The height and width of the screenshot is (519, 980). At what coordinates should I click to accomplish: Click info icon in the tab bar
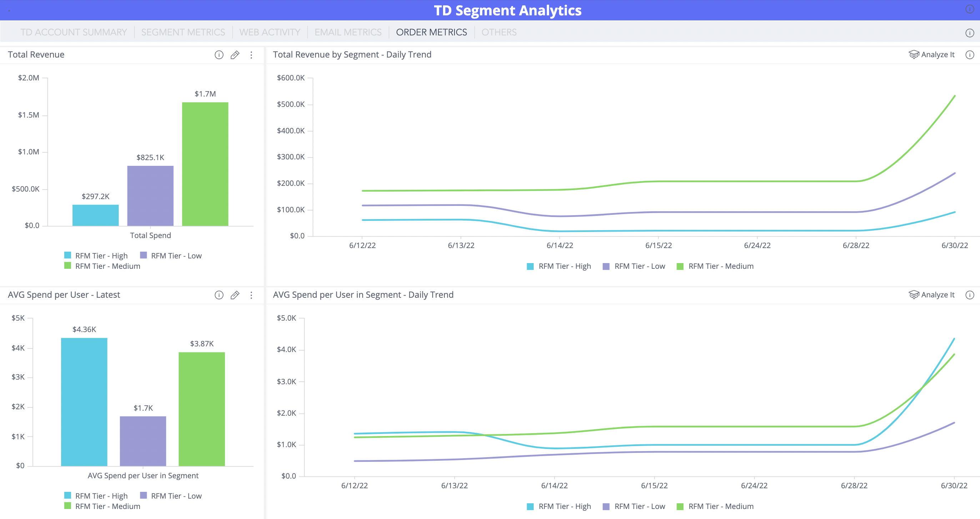pyautogui.click(x=970, y=33)
